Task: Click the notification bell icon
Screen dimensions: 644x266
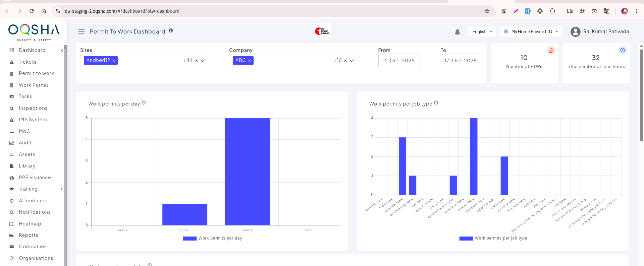Action: (457, 32)
